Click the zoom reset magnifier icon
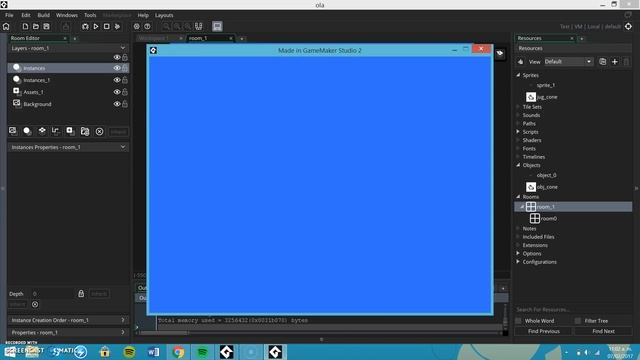This screenshot has width=640, height=360. click(177, 27)
